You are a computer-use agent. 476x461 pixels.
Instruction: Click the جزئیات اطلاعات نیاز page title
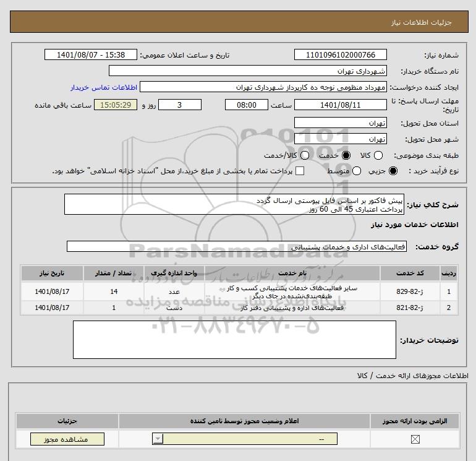click(x=422, y=22)
